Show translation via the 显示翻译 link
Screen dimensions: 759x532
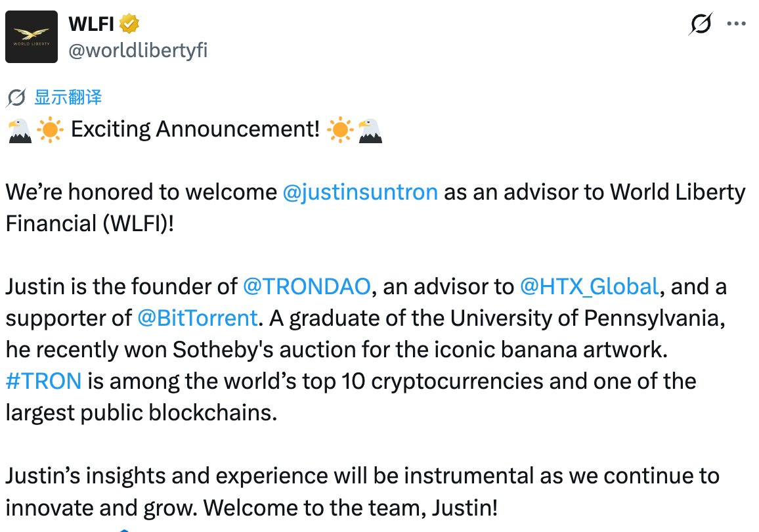point(68,98)
